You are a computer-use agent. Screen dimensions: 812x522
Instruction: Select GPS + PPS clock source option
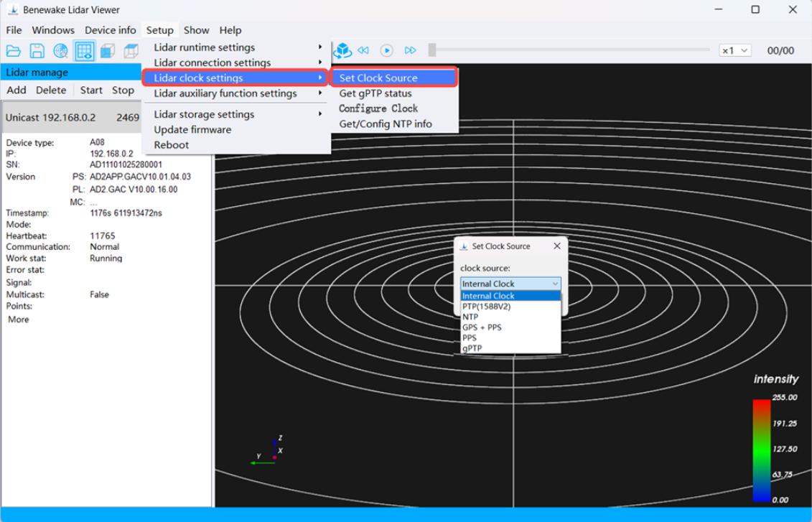[x=510, y=327]
